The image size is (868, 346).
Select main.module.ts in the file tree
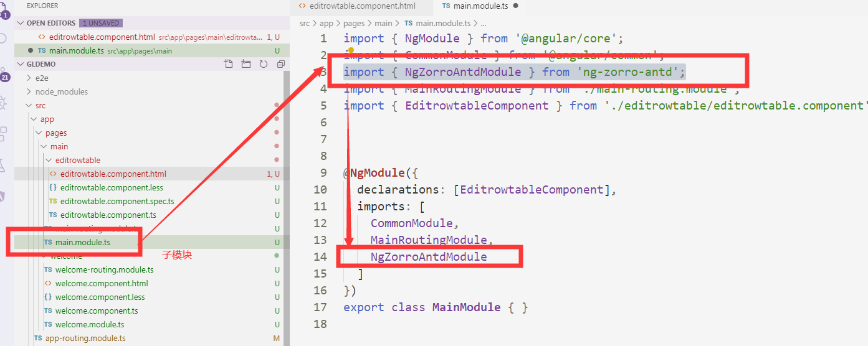[150, 242]
